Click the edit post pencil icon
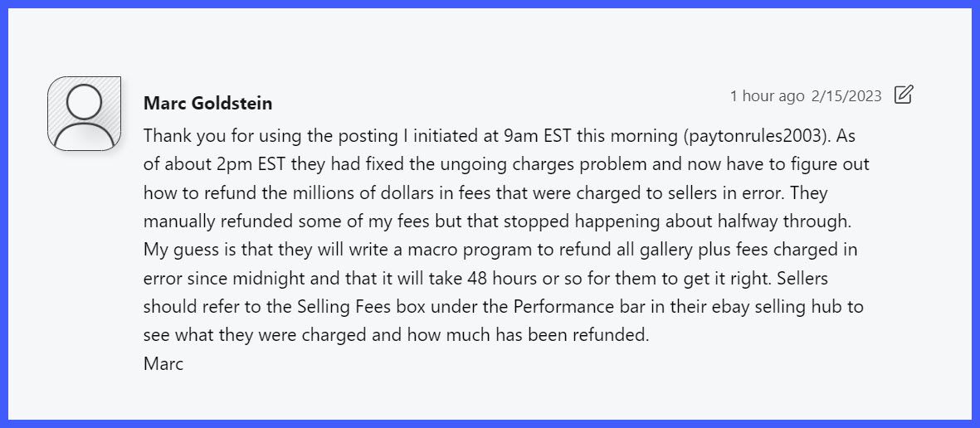Image resolution: width=980 pixels, height=428 pixels. pyautogui.click(x=903, y=95)
